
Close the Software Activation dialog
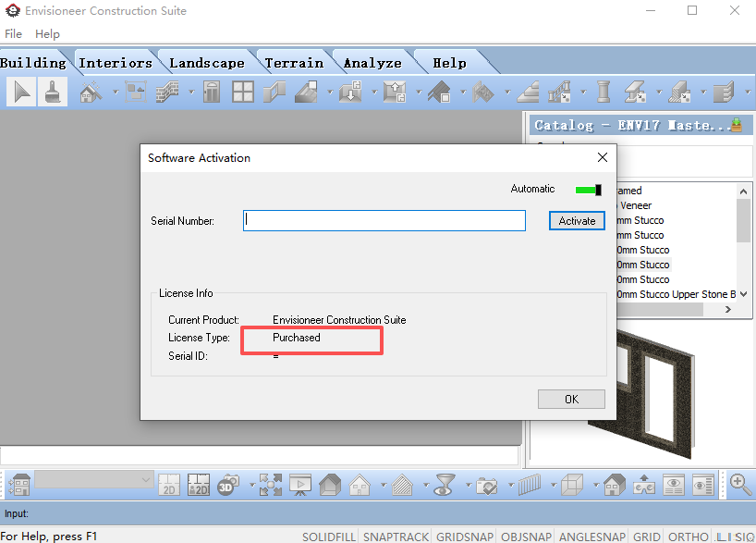[603, 157]
